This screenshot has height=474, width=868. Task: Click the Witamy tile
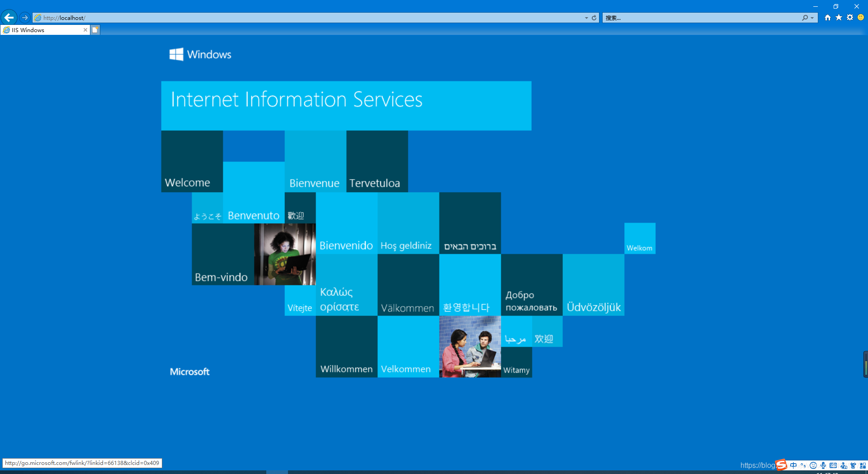pyautogui.click(x=516, y=362)
